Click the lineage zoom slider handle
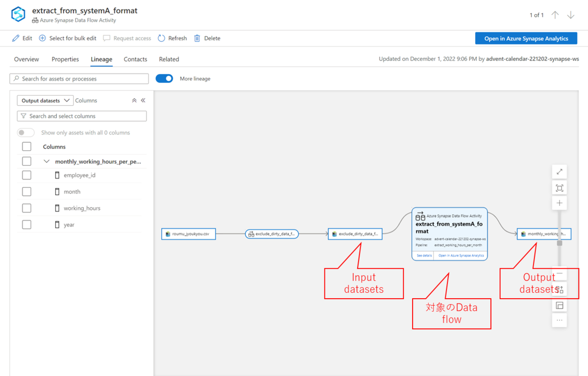 (x=560, y=243)
